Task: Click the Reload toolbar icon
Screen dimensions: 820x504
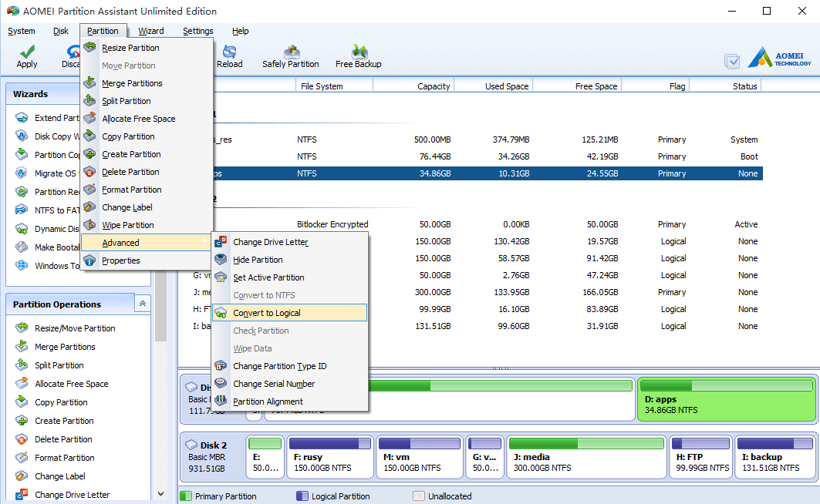Action: coord(230,51)
